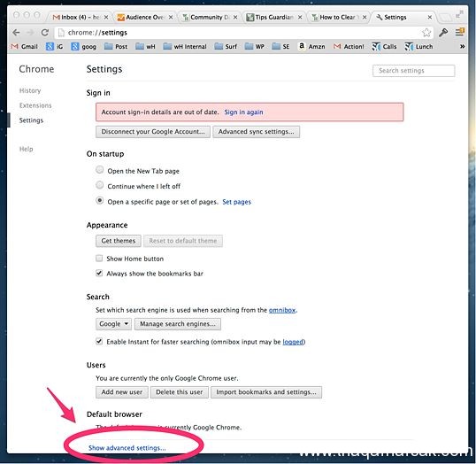Open the wrench extension icon in toolbar

pyautogui.click(x=443, y=32)
